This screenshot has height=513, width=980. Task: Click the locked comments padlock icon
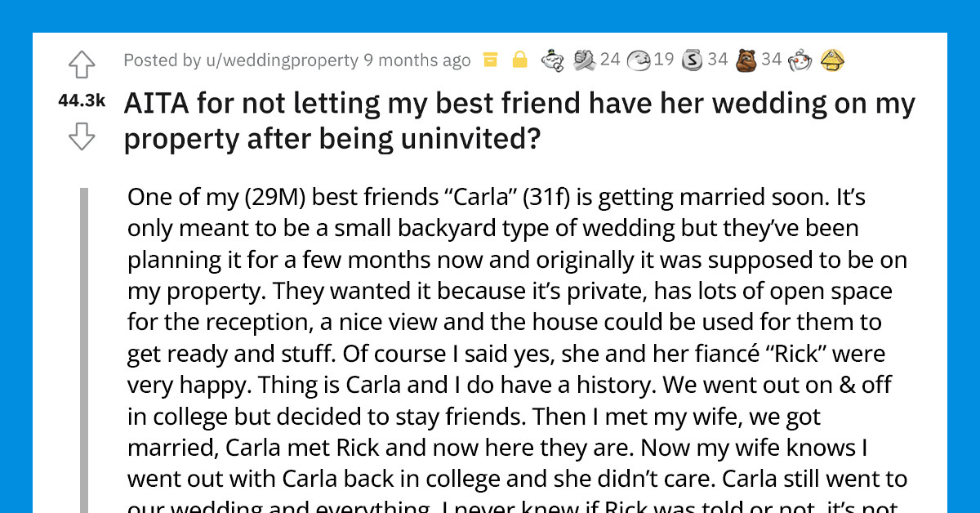[x=519, y=60]
